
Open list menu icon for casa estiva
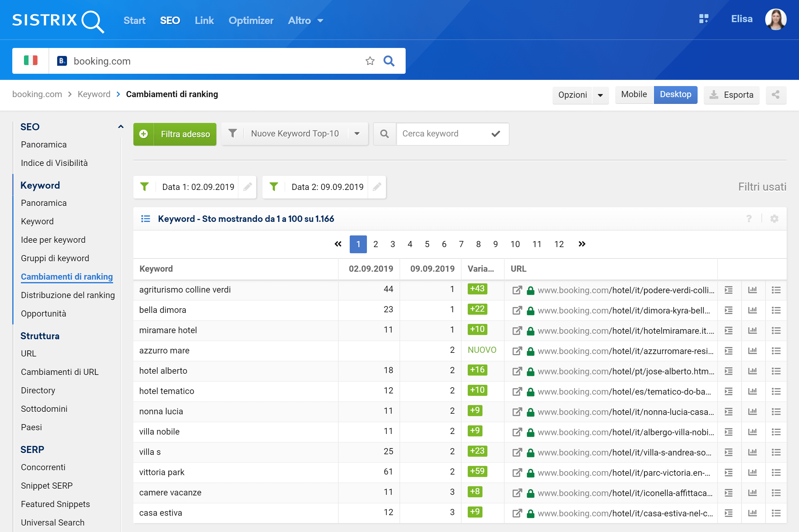[776, 513]
